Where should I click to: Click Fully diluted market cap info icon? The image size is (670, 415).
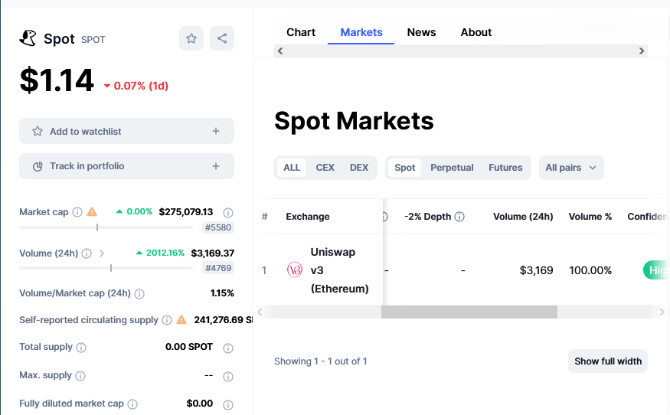(133, 404)
